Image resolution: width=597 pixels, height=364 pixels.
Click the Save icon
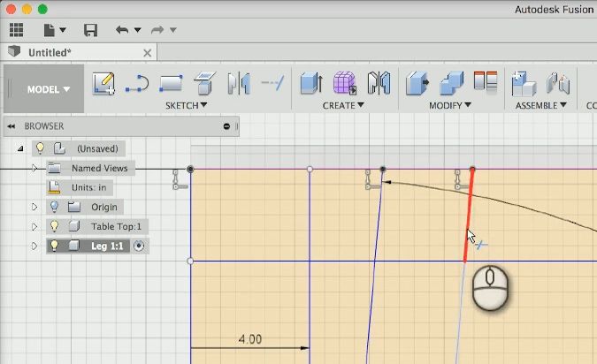point(90,30)
